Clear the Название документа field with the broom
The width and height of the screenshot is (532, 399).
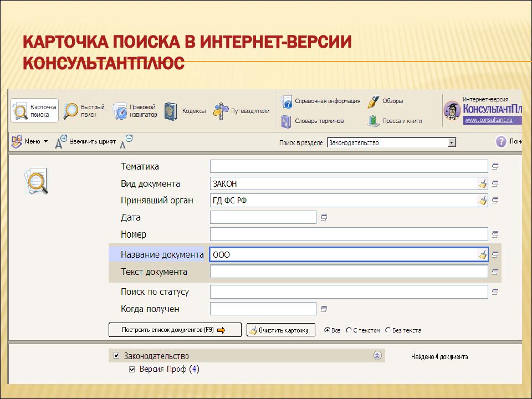pyautogui.click(x=483, y=254)
